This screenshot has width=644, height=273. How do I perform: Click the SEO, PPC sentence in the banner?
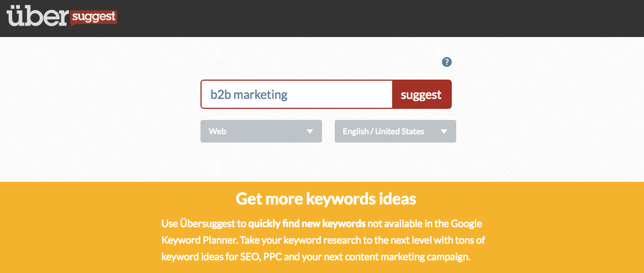[315, 258]
